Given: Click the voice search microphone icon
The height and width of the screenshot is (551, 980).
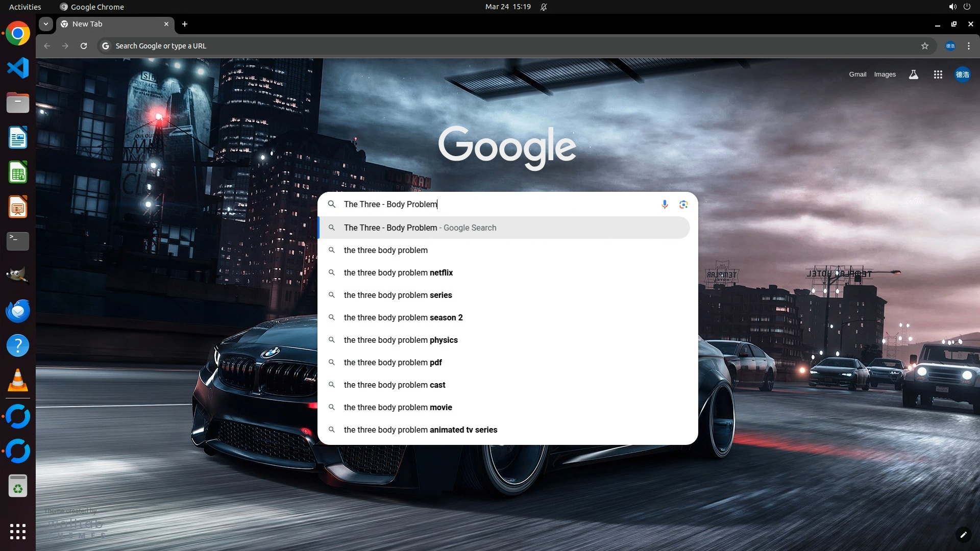Looking at the screenshot, I should coord(664,204).
